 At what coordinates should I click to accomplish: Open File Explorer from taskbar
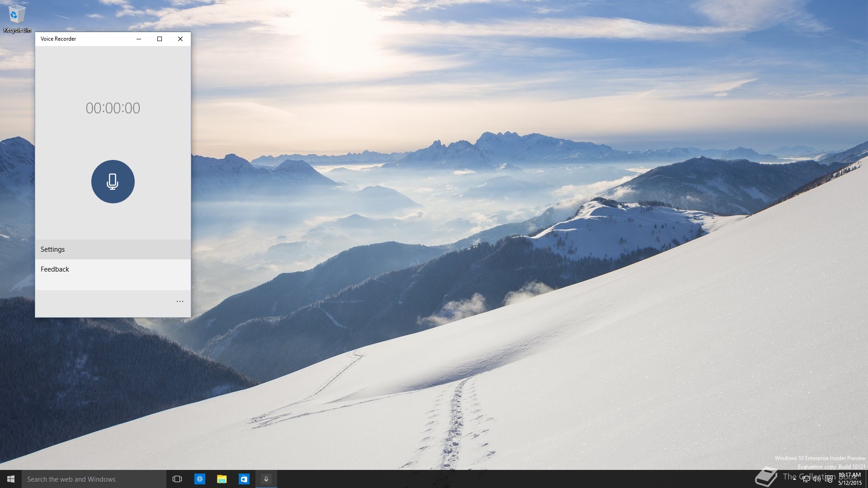click(222, 479)
